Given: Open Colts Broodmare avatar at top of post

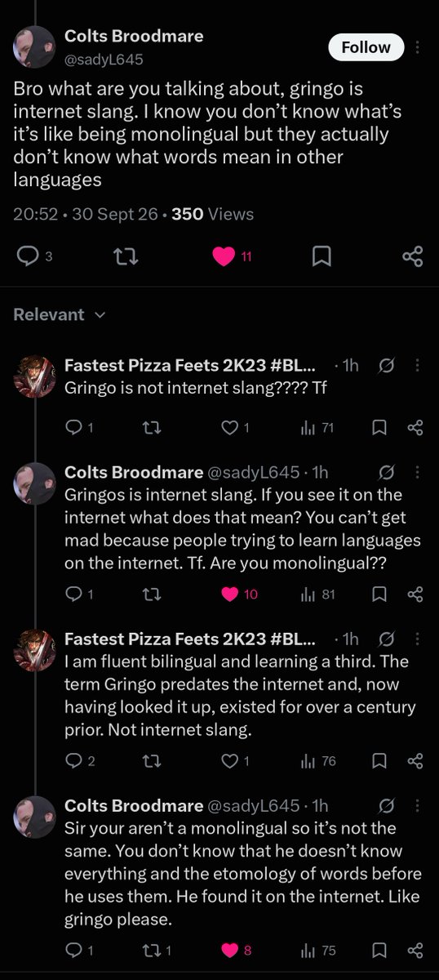Looking at the screenshot, I should pyautogui.click(x=34, y=46).
